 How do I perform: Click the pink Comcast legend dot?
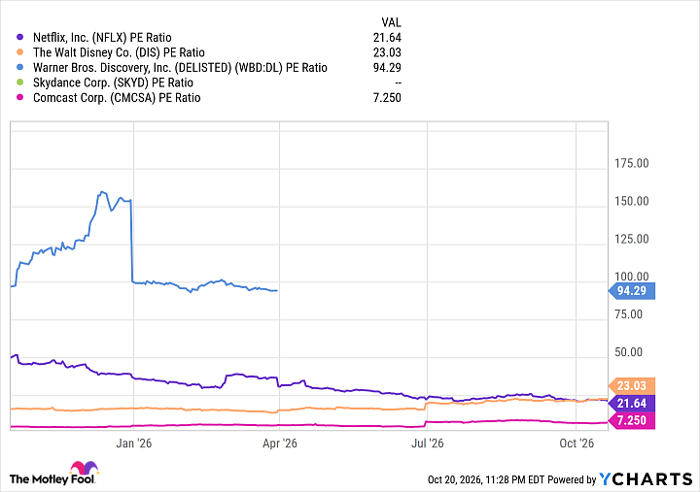(20, 97)
